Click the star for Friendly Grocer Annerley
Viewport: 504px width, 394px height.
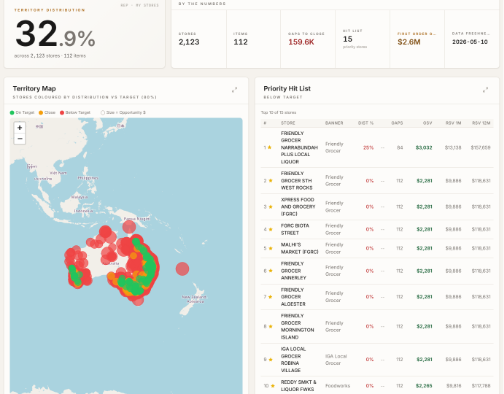(x=271, y=271)
